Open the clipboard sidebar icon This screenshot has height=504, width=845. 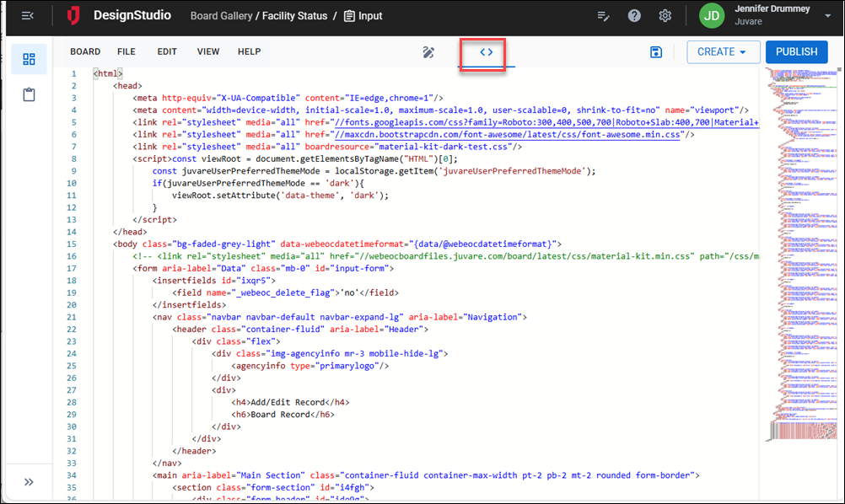point(29,94)
